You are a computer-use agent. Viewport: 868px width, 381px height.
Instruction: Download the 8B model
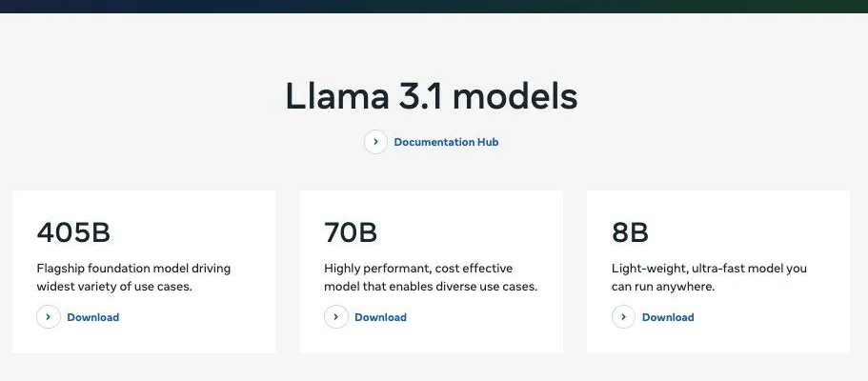[x=668, y=317]
